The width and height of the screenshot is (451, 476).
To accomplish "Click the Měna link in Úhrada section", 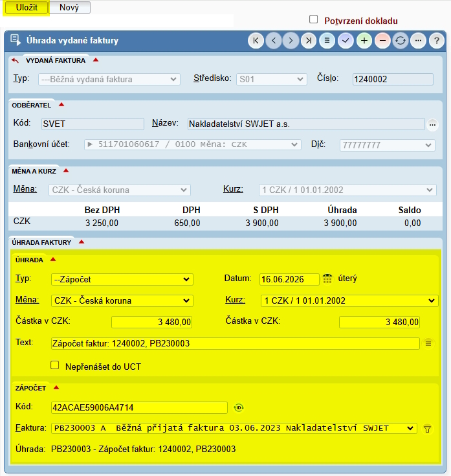I will (x=27, y=300).
